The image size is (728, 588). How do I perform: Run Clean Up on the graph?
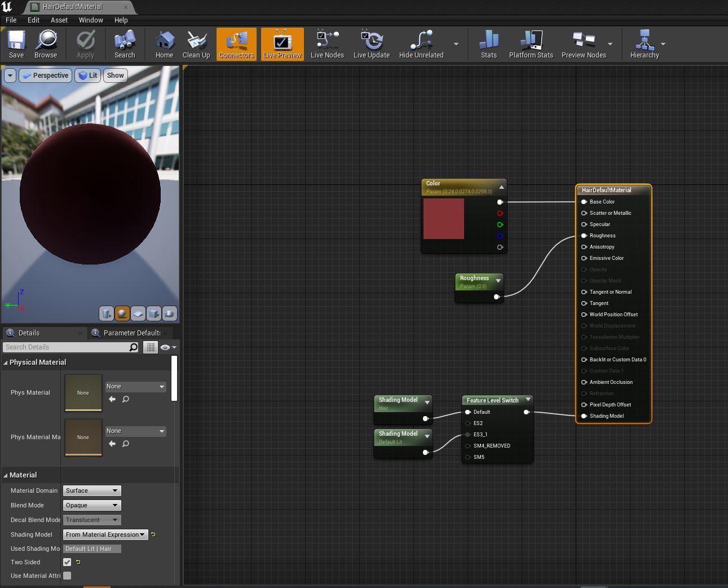pyautogui.click(x=196, y=44)
